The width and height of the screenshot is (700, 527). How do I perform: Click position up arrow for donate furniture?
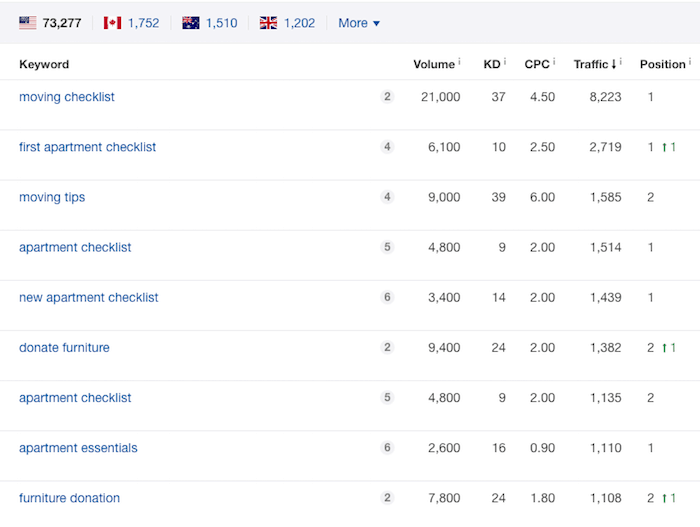tap(664, 347)
